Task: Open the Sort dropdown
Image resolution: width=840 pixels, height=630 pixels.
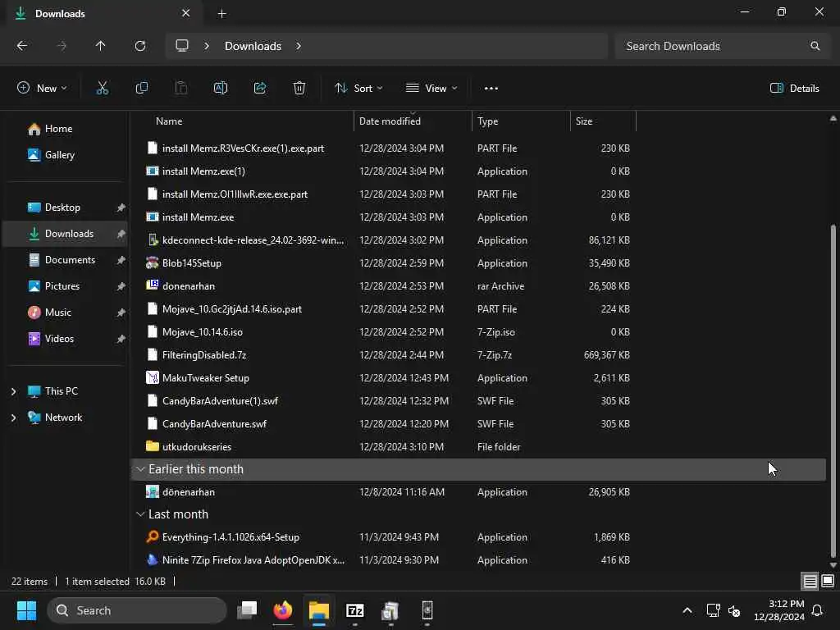Action: [x=358, y=89]
